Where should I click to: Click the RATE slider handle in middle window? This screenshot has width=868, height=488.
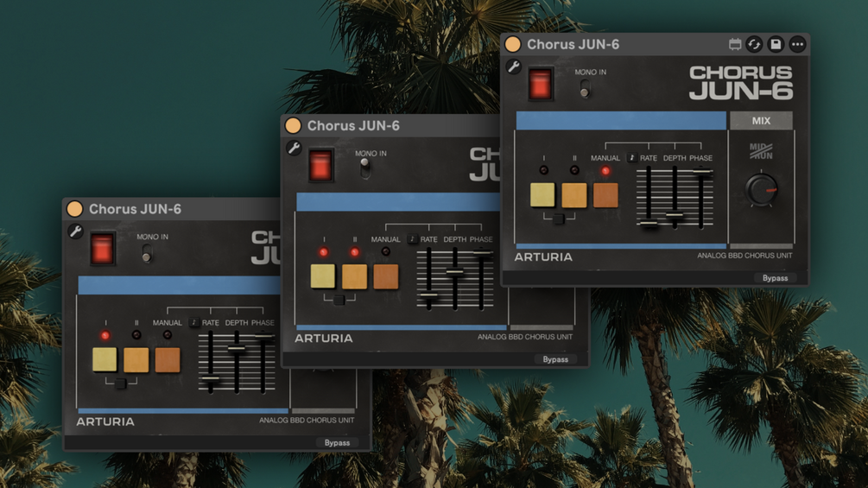pyautogui.click(x=428, y=295)
